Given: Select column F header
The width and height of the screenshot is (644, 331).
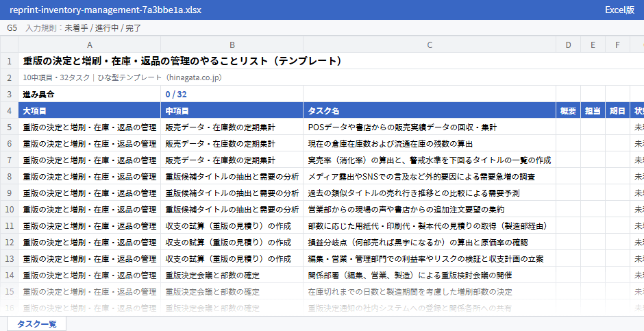Looking at the screenshot, I should coord(617,45).
